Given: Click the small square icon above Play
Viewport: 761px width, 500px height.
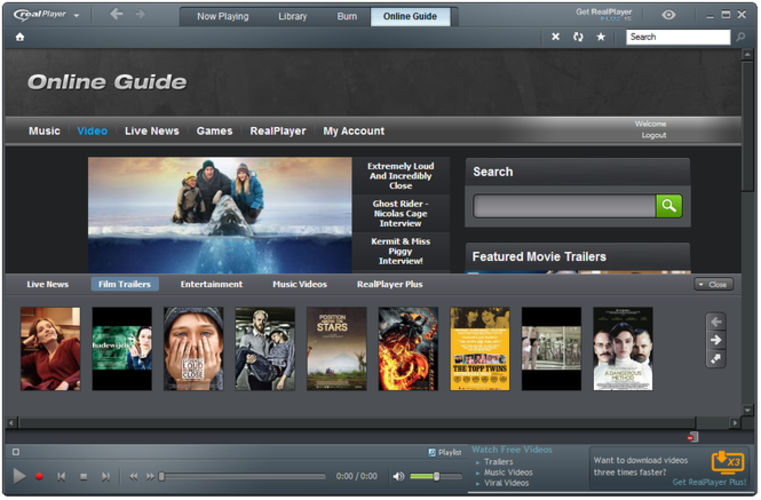Looking at the screenshot, I should tap(16, 452).
